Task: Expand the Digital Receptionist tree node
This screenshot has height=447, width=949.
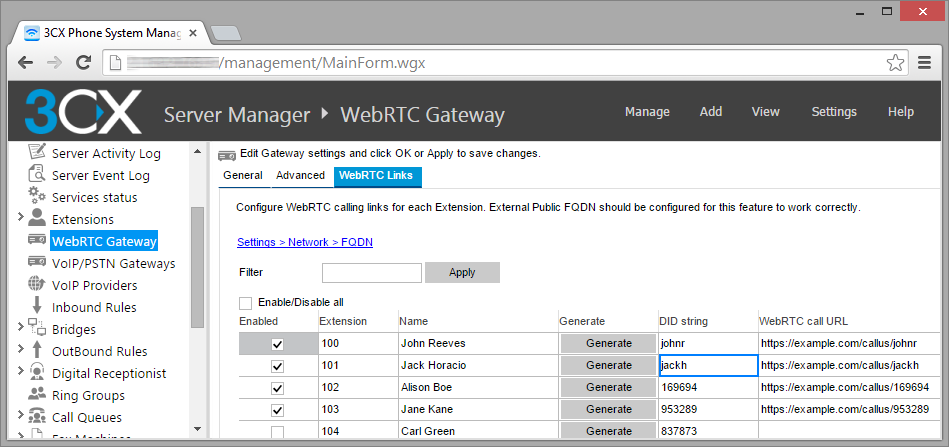Action: 21,370
